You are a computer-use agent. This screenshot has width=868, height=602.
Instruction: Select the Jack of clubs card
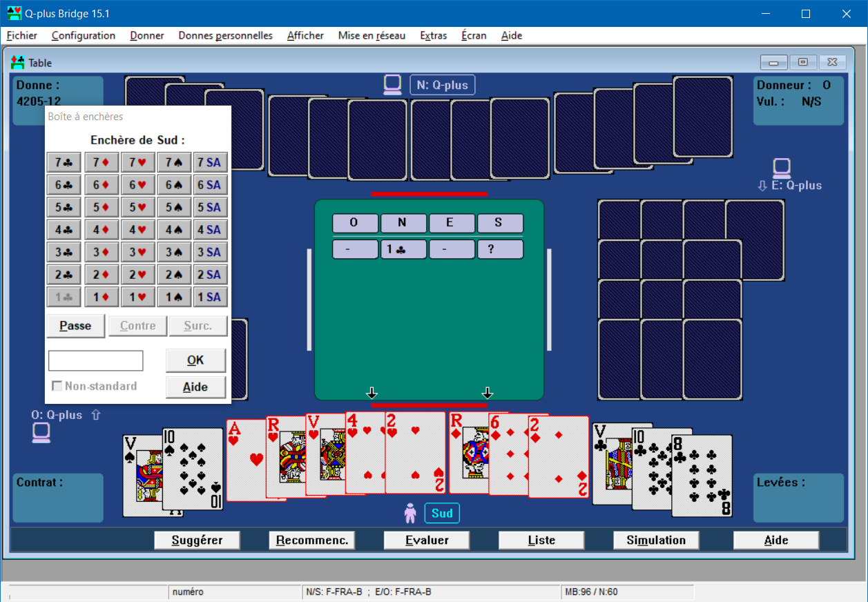point(612,464)
